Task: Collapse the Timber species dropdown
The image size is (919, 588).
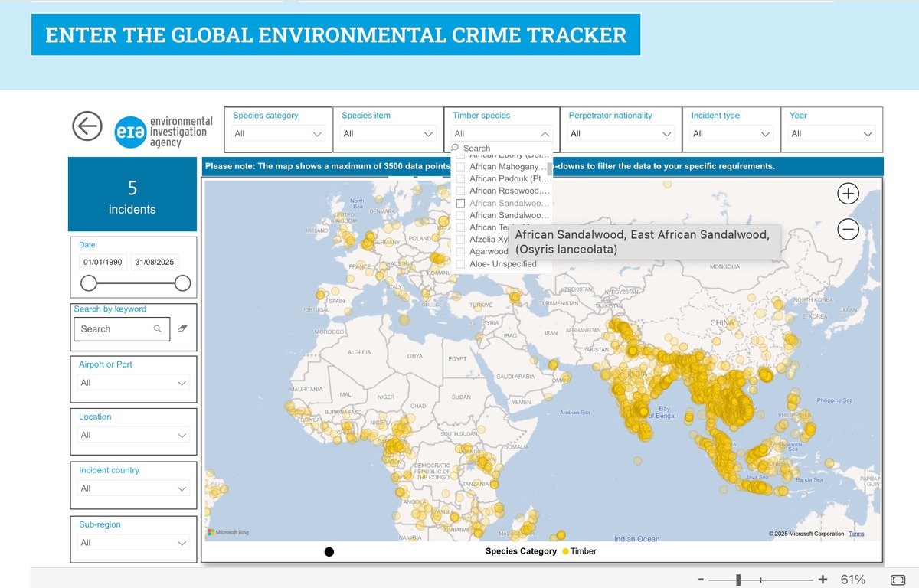Action: point(502,133)
